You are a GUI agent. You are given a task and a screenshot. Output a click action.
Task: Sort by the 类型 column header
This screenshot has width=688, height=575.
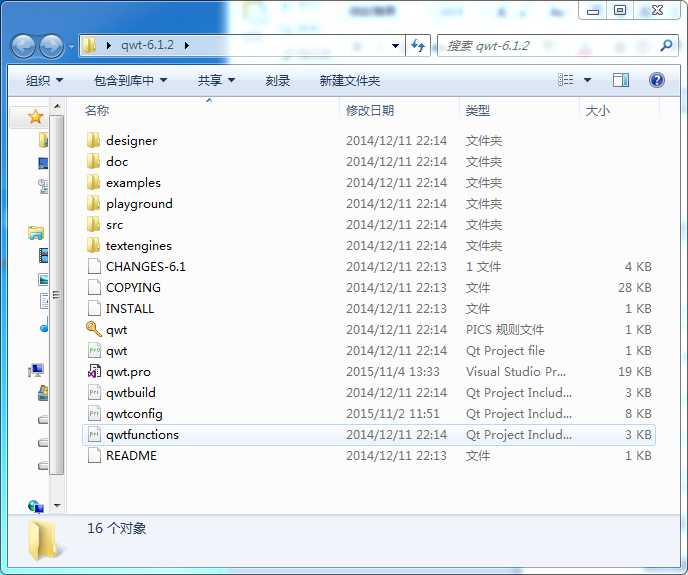point(477,111)
